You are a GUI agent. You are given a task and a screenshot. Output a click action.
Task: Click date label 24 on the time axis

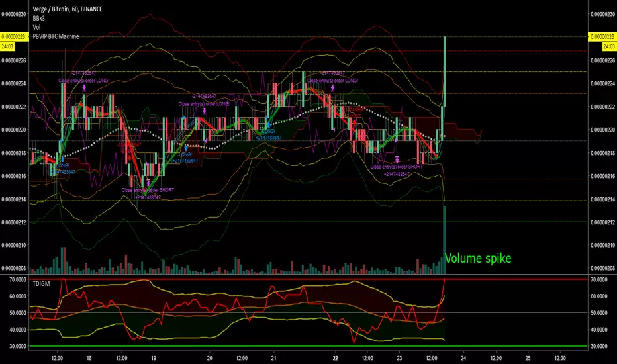(x=463, y=358)
